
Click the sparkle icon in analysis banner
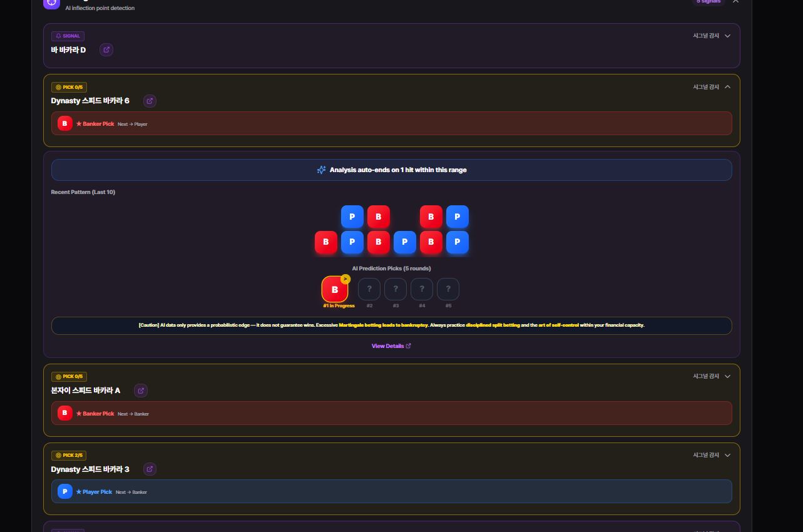pyautogui.click(x=321, y=170)
